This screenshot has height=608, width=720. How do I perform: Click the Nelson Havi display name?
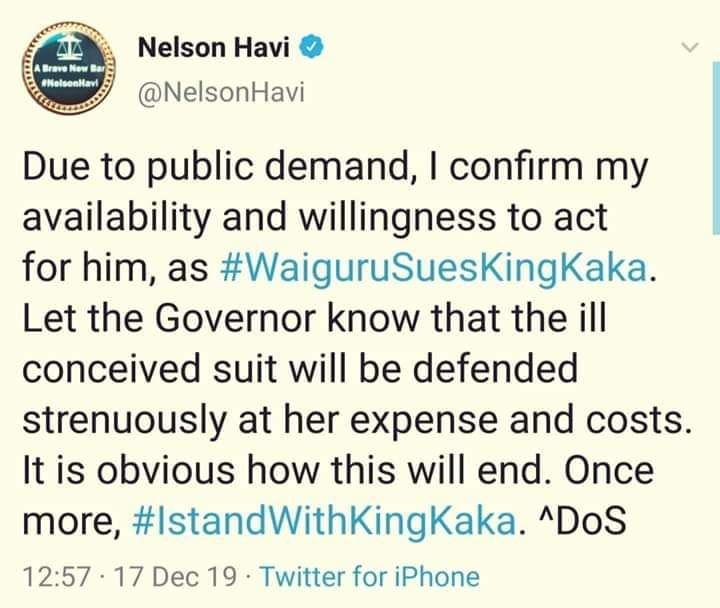coord(214,47)
